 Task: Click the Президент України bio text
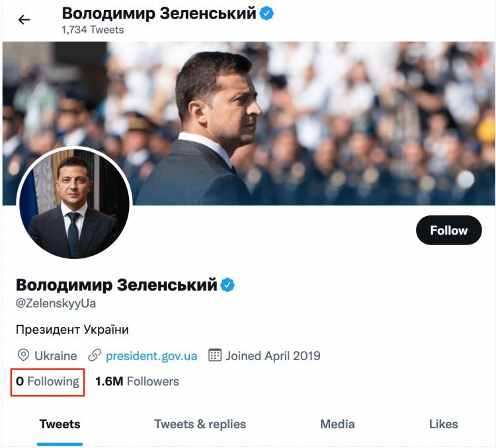point(72,329)
